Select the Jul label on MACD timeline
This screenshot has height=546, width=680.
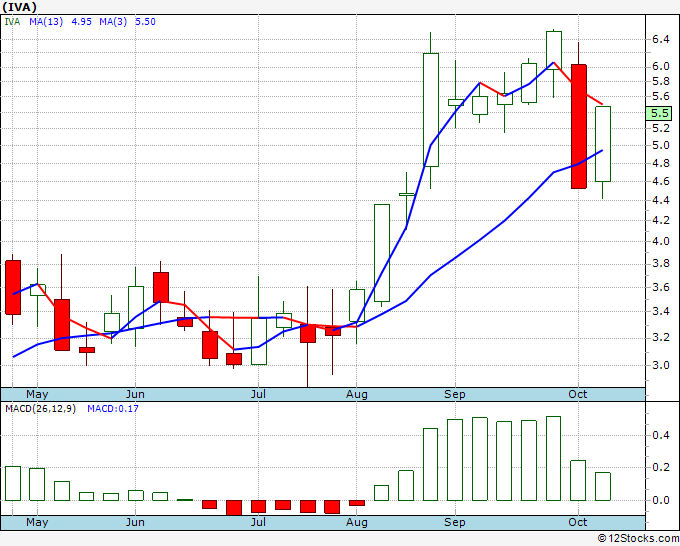coord(258,522)
